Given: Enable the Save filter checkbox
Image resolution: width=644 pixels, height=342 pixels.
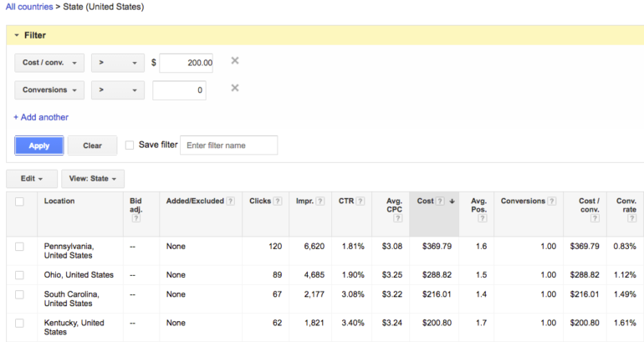Looking at the screenshot, I should [x=129, y=145].
